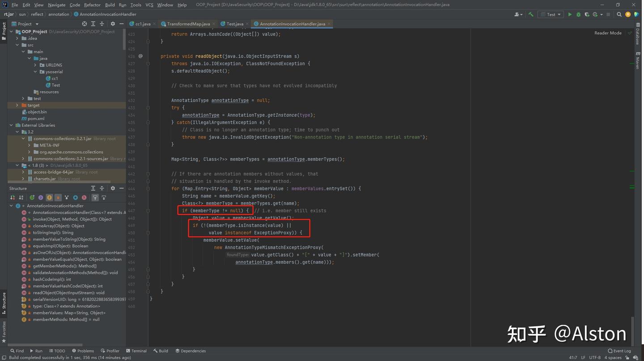
Task: Open the Project view selector dropdown
Action: (28, 24)
